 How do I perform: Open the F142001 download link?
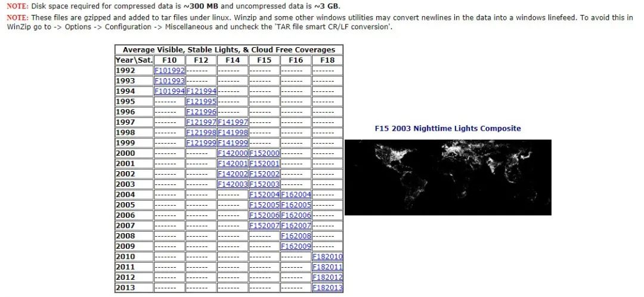pos(233,163)
